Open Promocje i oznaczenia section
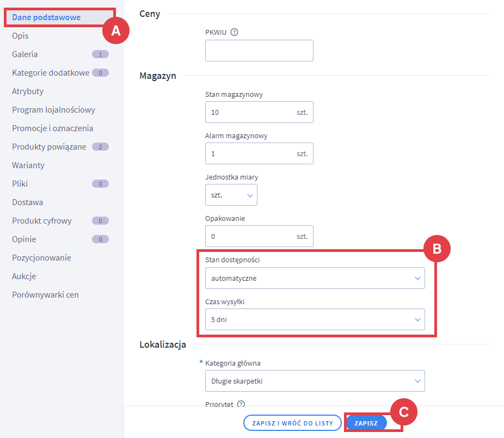This screenshot has height=438, width=504. pyautogui.click(x=52, y=128)
